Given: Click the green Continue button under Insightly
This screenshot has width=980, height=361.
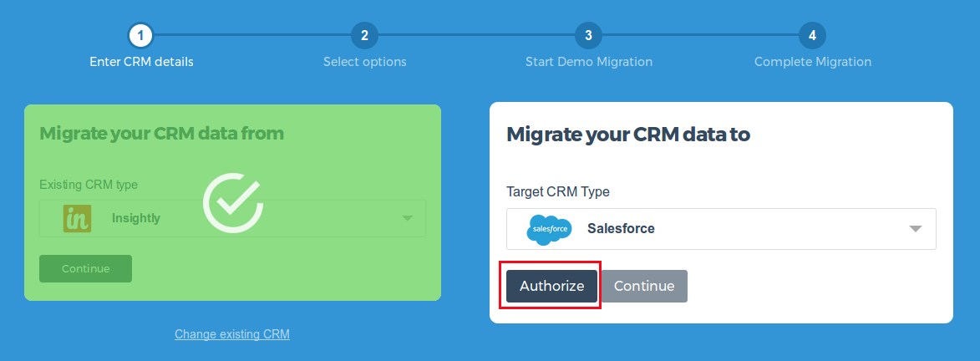Looking at the screenshot, I should click(x=85, y=268).
